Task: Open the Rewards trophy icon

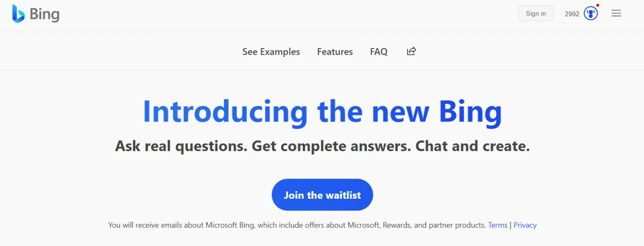Action: coord(590,14)
